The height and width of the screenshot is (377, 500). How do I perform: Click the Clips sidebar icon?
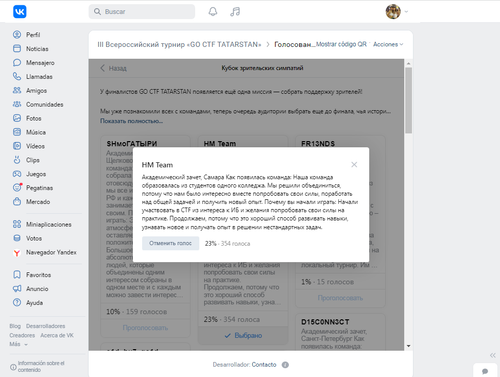[17, 160]
